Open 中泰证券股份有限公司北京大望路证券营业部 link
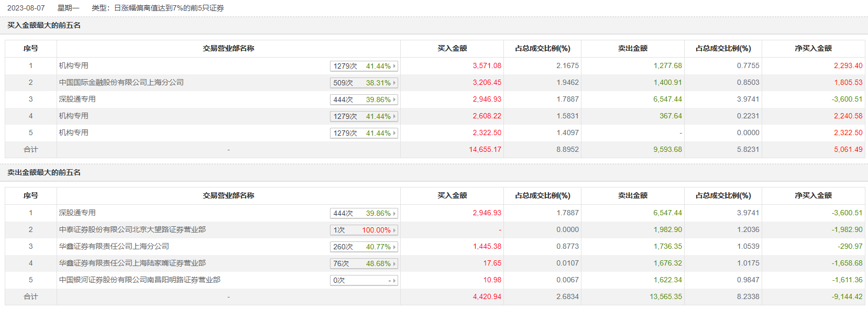The width and height of the screenshot is (868, 309). (132, 229)
